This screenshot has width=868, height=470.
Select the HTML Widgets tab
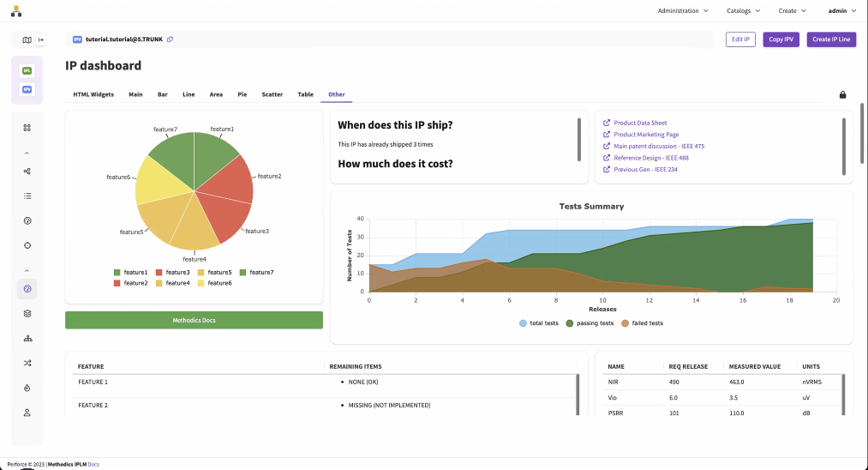coord(93,94)
